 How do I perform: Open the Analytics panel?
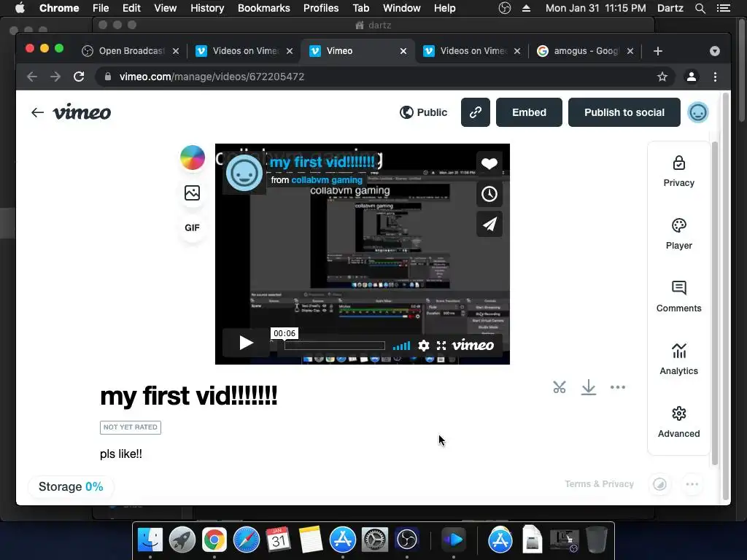(678, 359)
